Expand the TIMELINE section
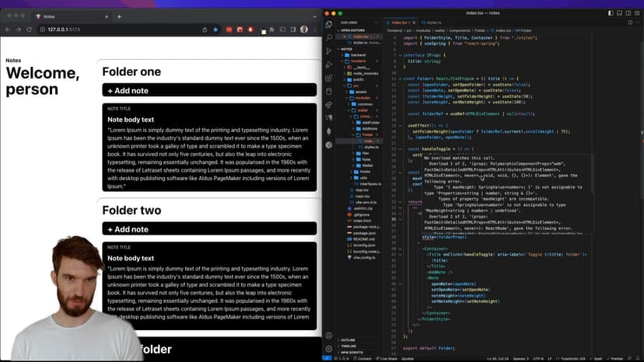The image size is (644, 362). (x=348, y=346)
